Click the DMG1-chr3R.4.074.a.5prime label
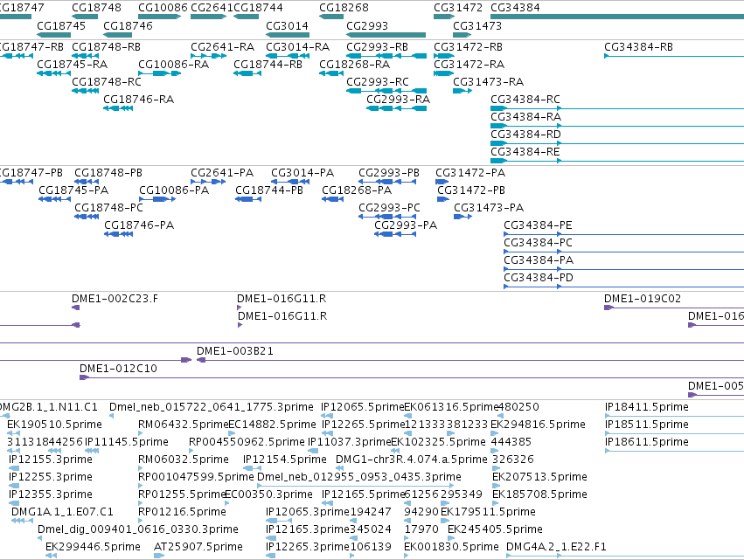Screen dimensions: 744x560 pyautogui.click(x=412, y=459)
